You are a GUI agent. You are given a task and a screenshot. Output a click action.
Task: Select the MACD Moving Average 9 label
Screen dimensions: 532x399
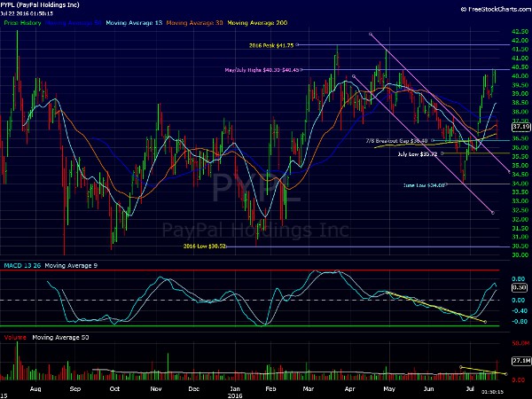click(71, 265)
